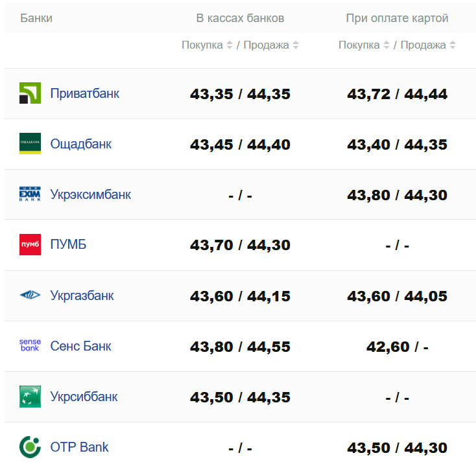
Task: Open the Укргазбанк link
Action: pyautogui.click(x=82, y=295)
